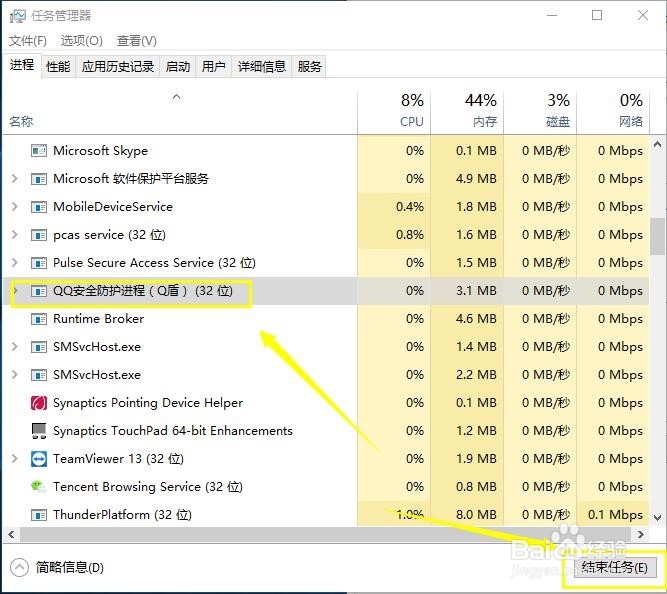
Task: Open the 选项(O) menu
Action: pyautogui.click(x=82, y=41)
